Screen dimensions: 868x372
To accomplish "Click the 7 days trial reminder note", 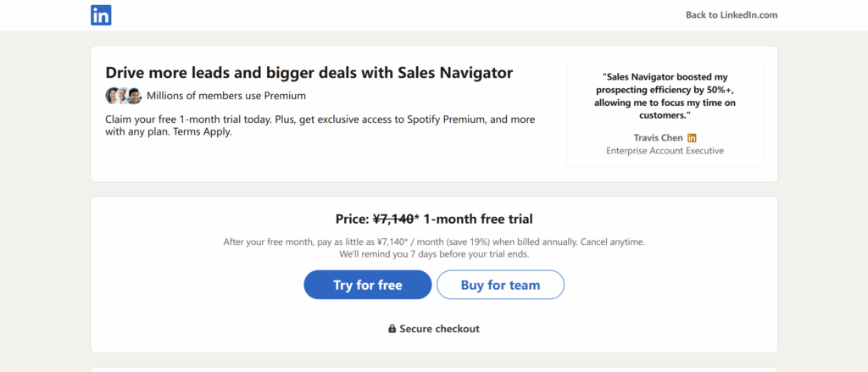I will pyautogui.click(x=434, y=255).
